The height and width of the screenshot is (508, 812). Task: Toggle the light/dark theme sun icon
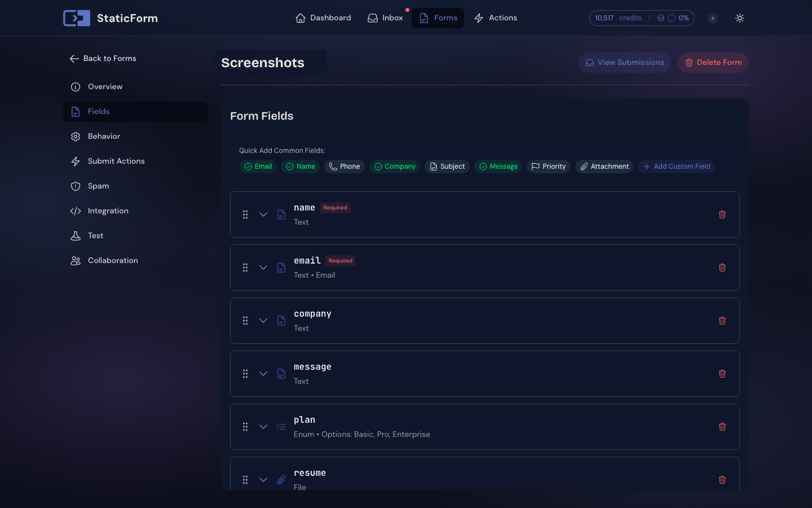740,18
